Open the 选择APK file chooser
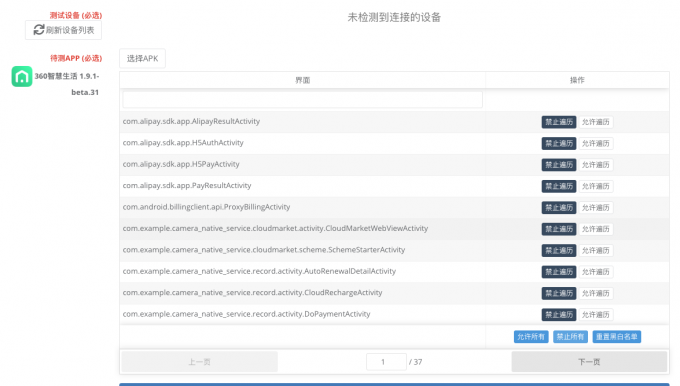 [142, 59]
